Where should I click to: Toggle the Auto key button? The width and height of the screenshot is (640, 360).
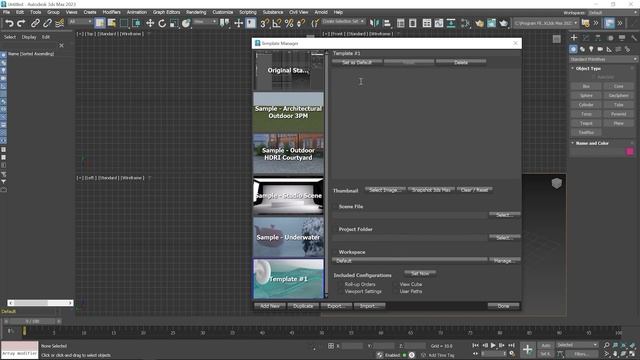click(546, 345)
